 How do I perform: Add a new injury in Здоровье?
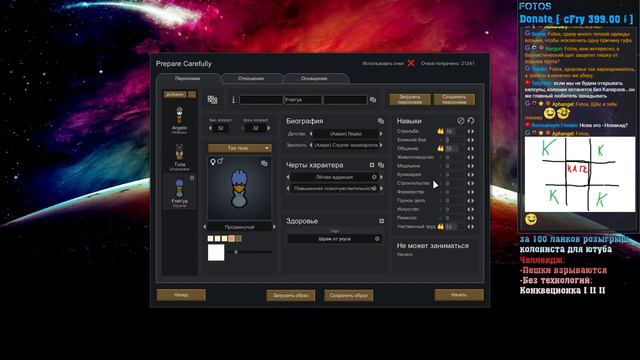pos(381,221)
